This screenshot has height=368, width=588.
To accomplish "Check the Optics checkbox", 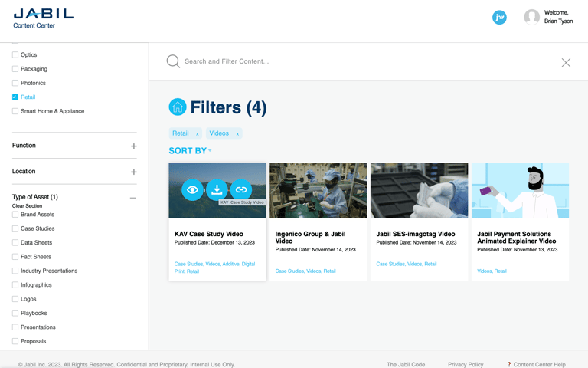I will [15, 55].
